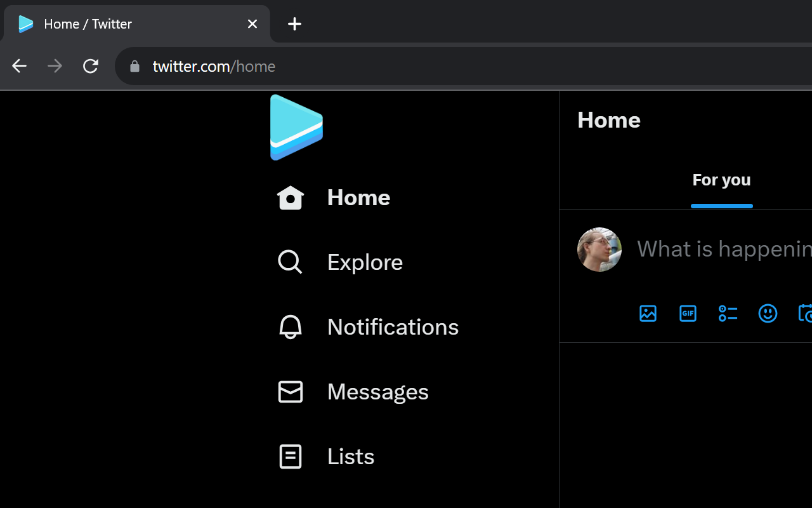The image size is (812, 508).
Task: Create a poll using the poll icon
Action: [x=728, y=313]
